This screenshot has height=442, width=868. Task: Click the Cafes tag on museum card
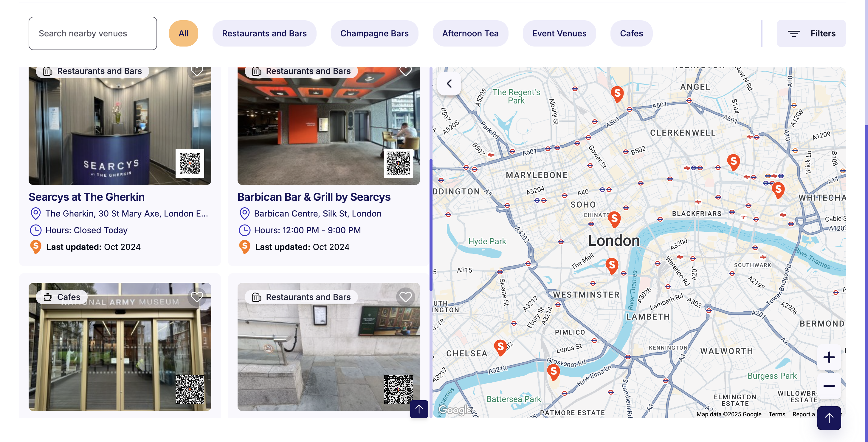coord(62,297)
